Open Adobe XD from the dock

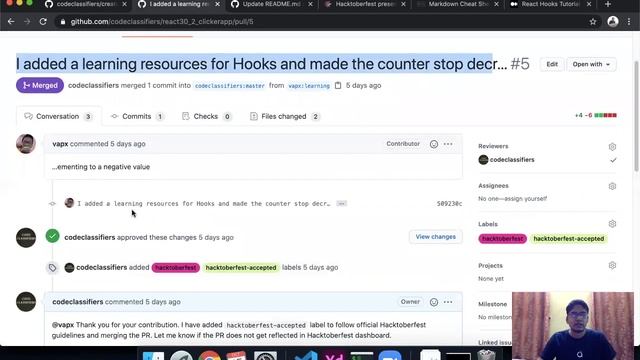(x=334, y=355)
